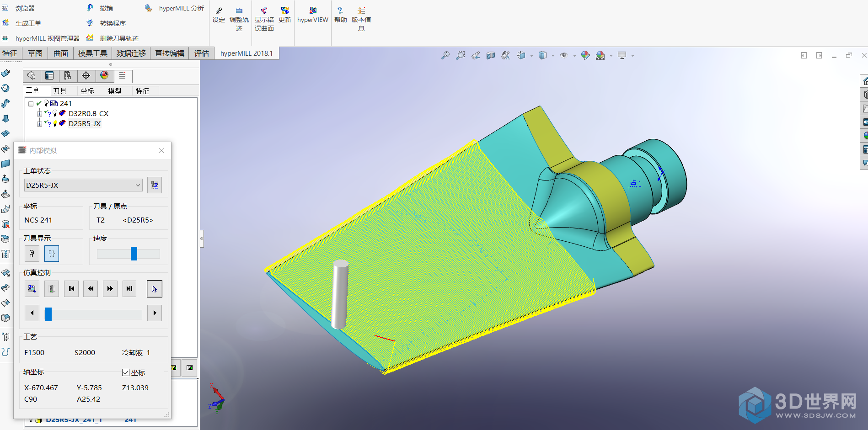Open the Section View tool

[491, 55]
